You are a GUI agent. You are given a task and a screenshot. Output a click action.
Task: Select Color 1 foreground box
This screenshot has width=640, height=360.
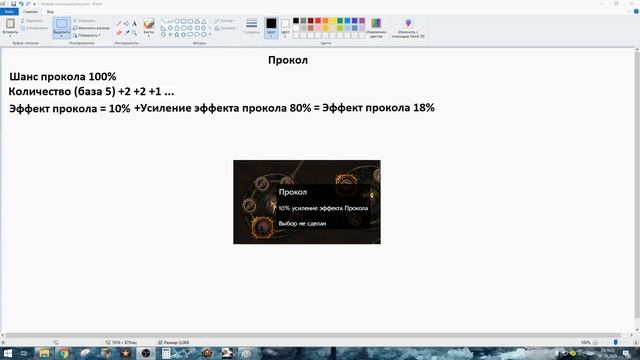[x=271, y=27]
